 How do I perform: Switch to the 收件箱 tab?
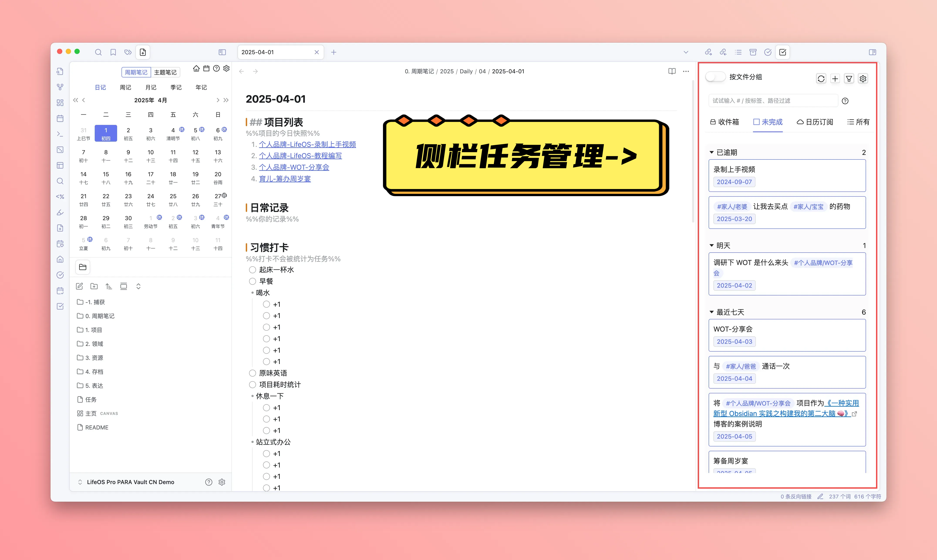[725, 122]
